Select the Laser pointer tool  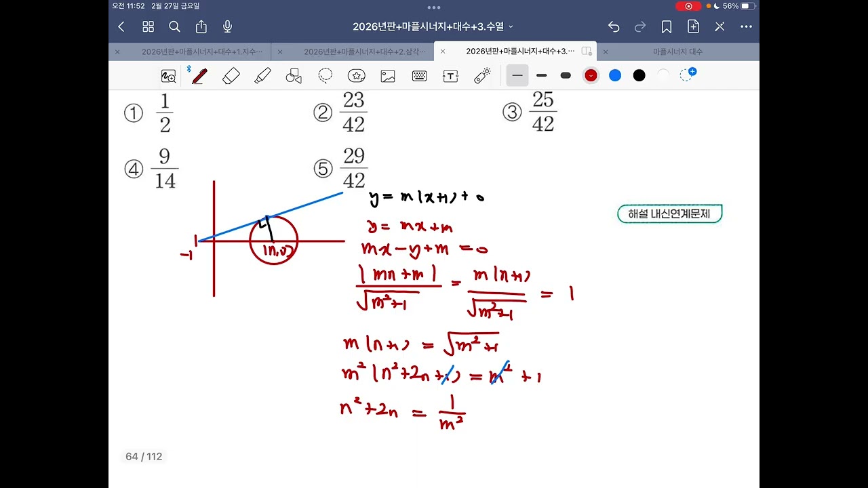(x=482, y=76)
